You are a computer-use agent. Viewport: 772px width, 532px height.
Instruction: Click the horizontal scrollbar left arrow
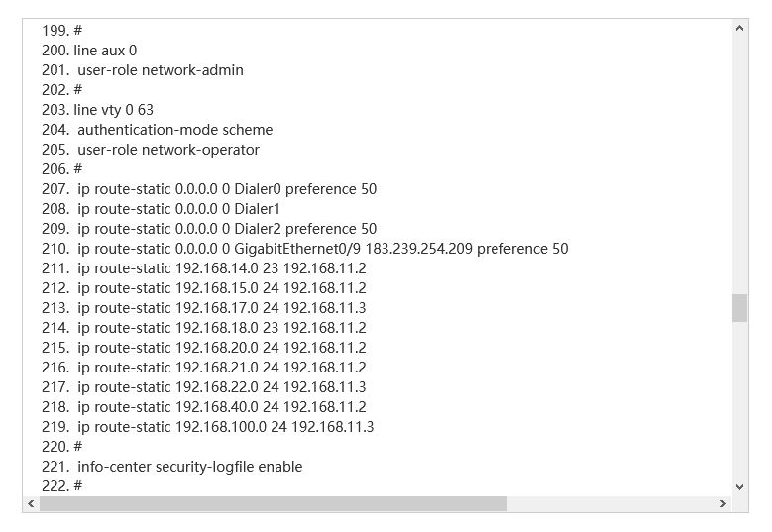tap(31, 504)
